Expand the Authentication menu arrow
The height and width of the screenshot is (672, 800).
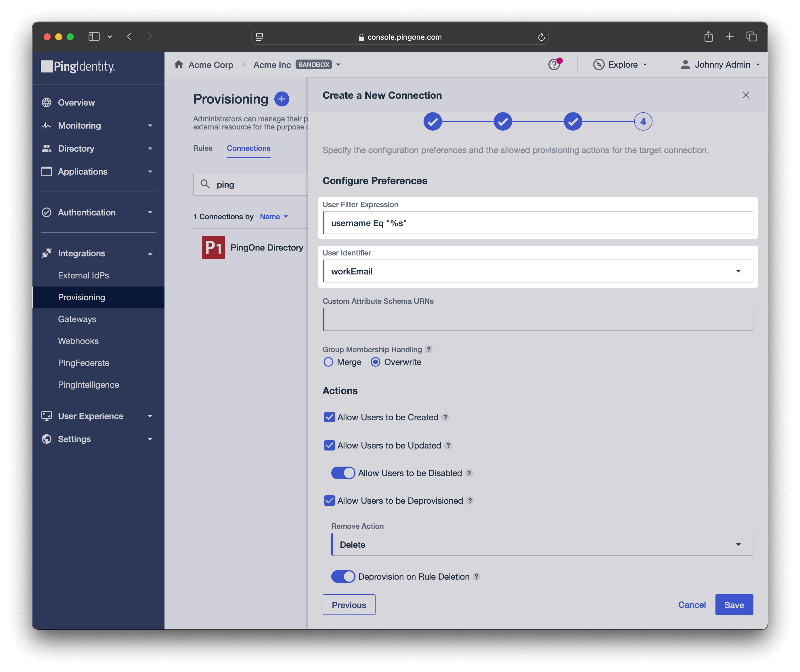[x=150, y=212]
